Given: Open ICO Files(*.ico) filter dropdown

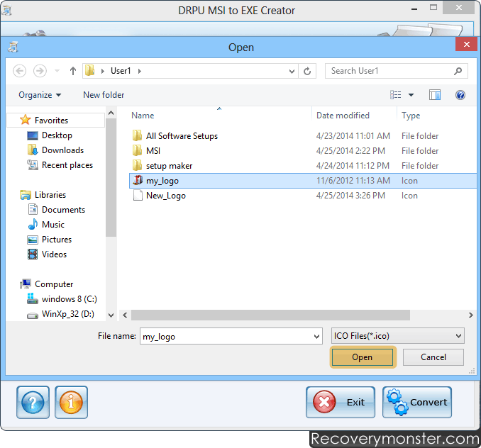Looking at the screenshot, I should pos(397,336).
